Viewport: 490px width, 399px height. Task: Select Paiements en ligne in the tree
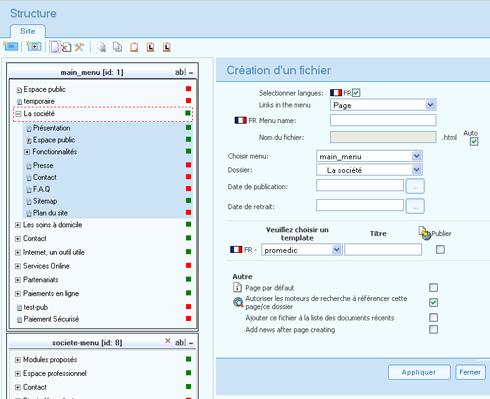(x=51, y=294)
